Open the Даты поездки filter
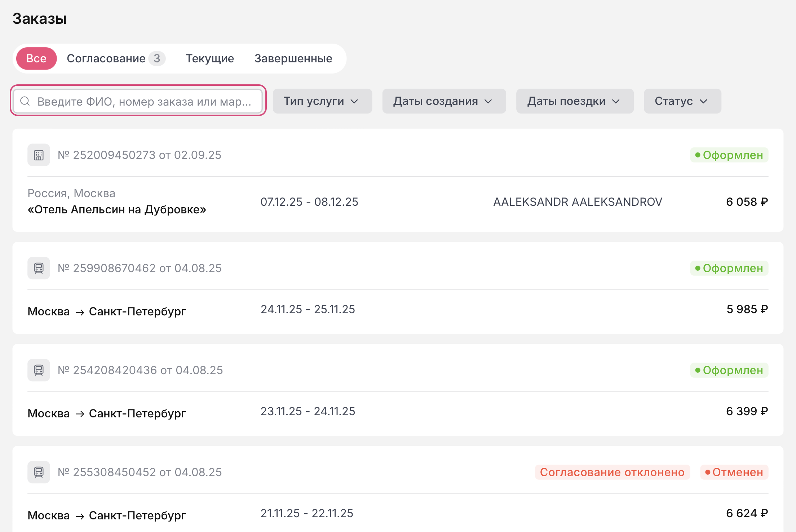The image size is (796, 532). [x=574, y=101]
